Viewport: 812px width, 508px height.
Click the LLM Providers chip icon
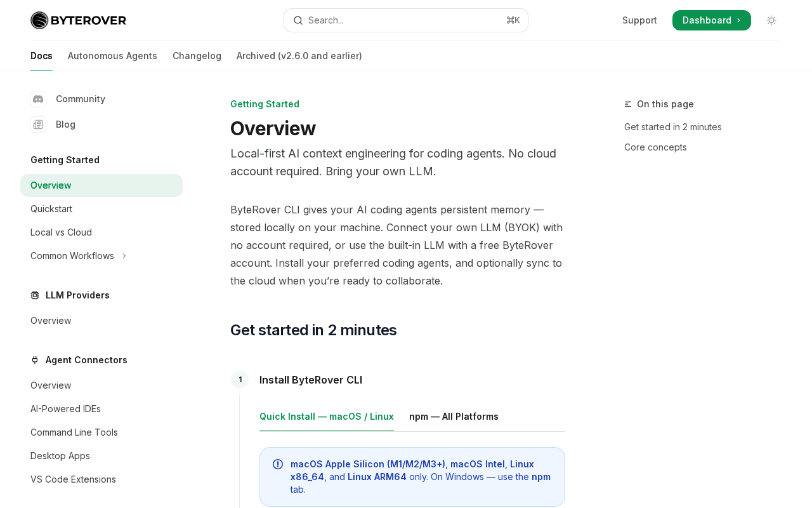point(35,295)
